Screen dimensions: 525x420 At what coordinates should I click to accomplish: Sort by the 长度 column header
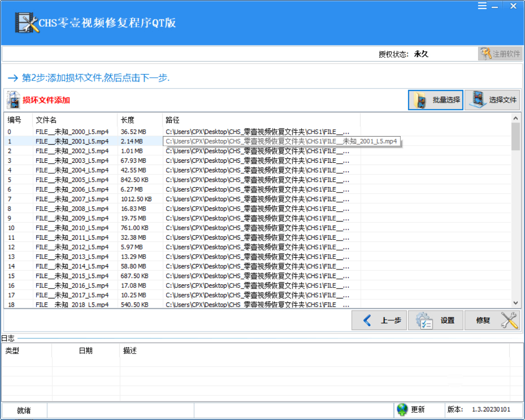140,120
